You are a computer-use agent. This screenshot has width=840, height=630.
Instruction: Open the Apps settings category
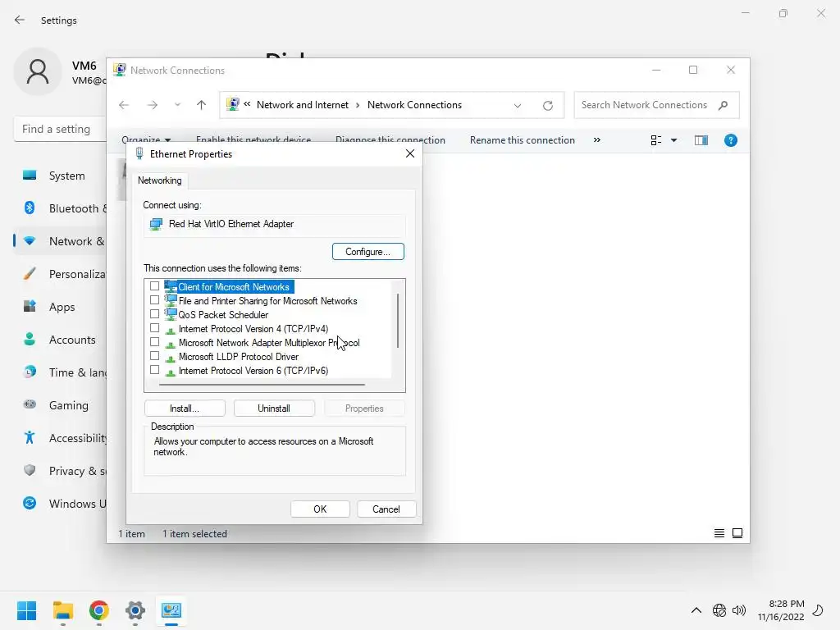click(x=60, y=307)
